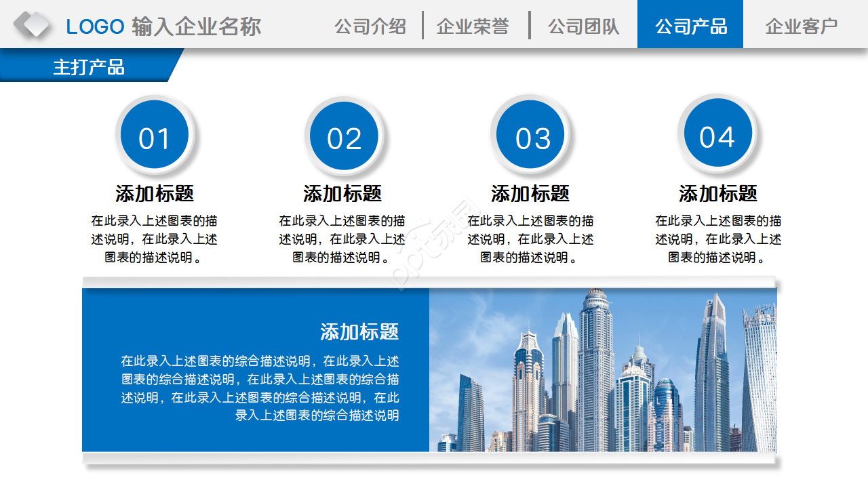The height and width of the screenshot is (488, 868).
Task: Select 添加标题 heading under circle 01
Action: (x=155, y=193)
